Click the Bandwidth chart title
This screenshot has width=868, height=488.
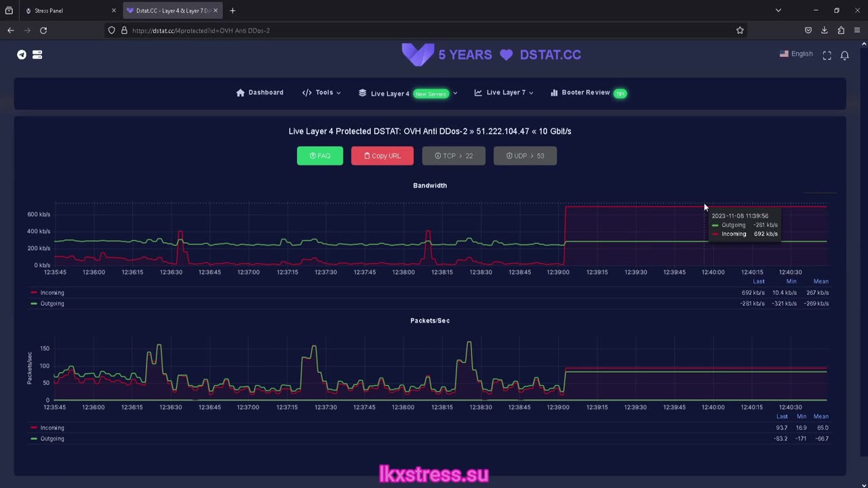[x=430, y=186]
